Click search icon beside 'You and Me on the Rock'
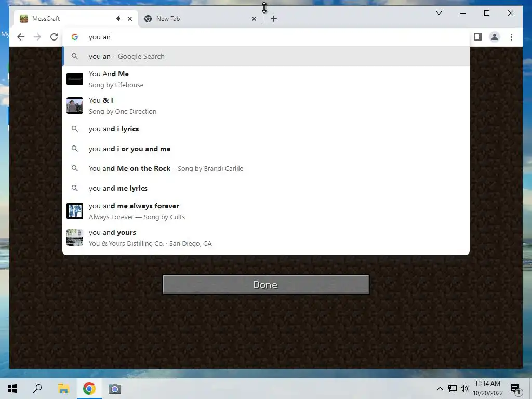Viewport: 532px width, 399px height. [x=75, y=168]
